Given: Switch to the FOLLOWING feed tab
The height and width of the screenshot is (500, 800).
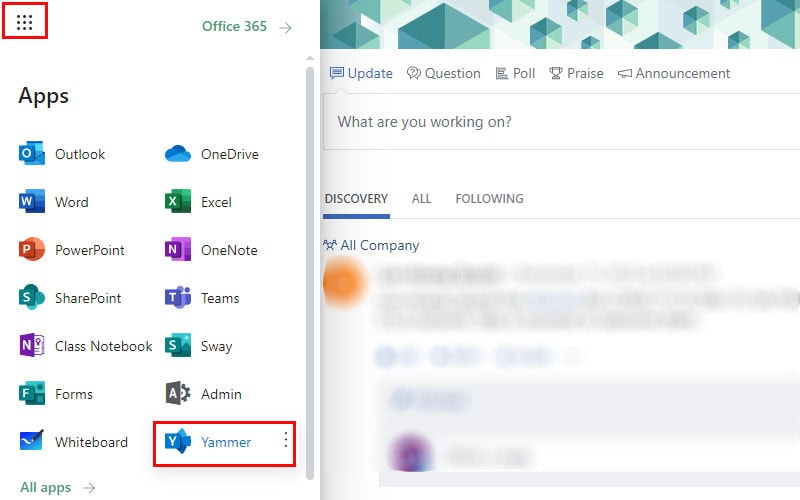Looking at the screenshot, I should pyautogui.click(x=489, y=198).
